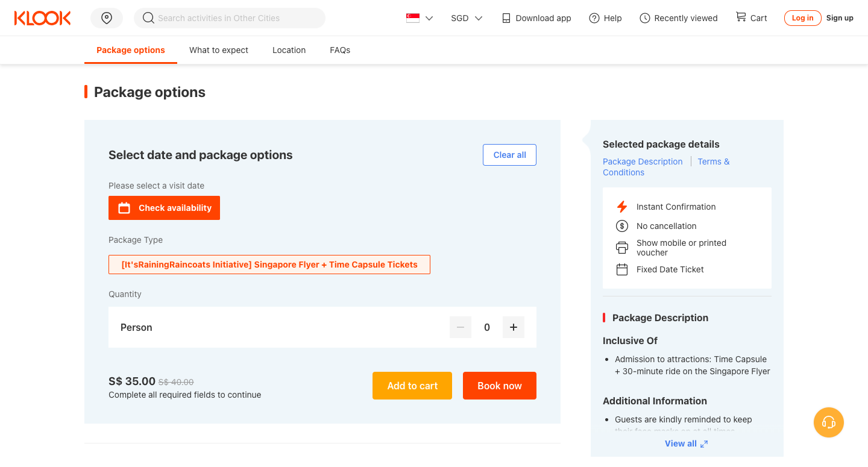Click the 'Instant Confirmation' label
This screenshot has height=467, width=868.
[x=676, y=207]
